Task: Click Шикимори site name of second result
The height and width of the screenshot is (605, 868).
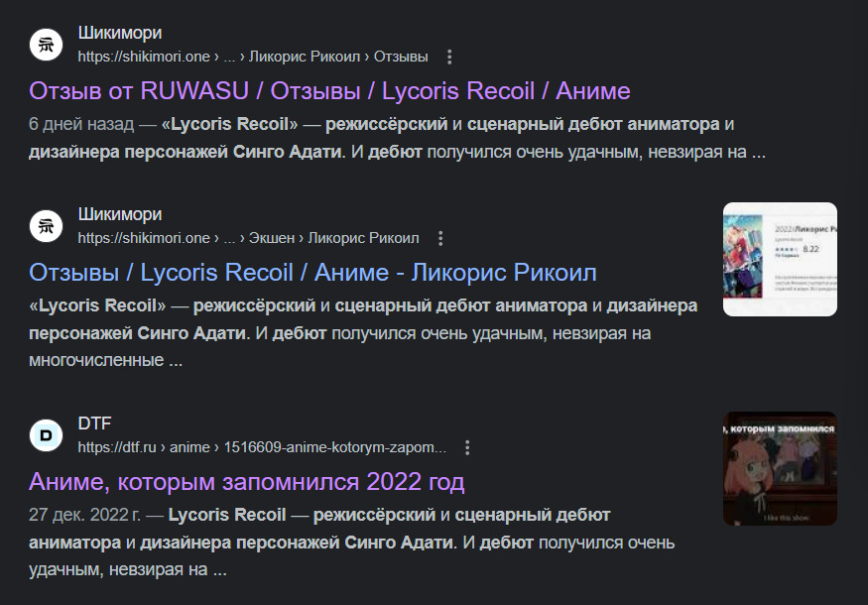Action: pos(120,214)
